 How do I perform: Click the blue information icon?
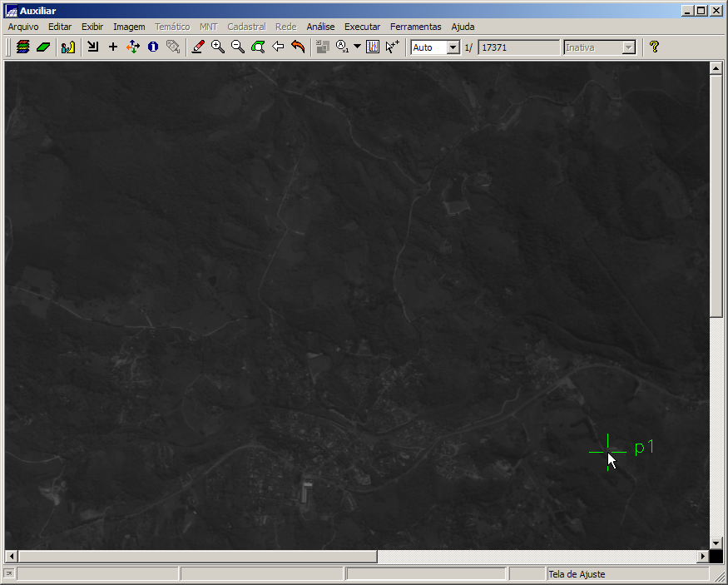coord(153,47)
